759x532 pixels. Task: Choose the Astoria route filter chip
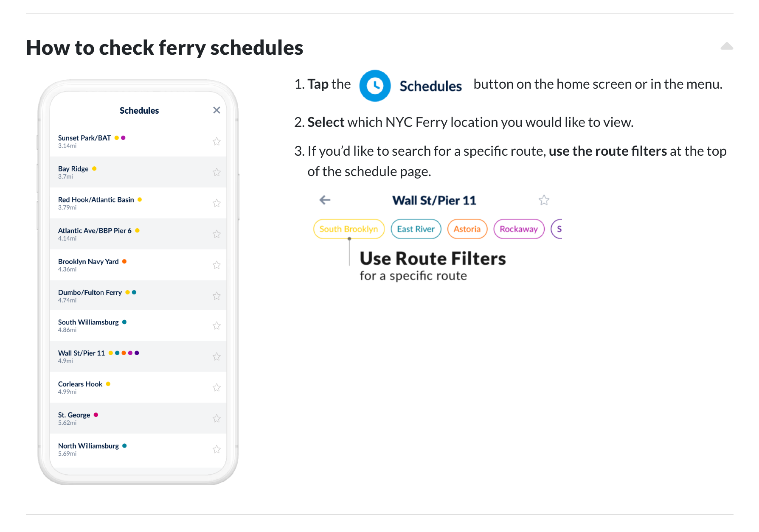point(467,229)
